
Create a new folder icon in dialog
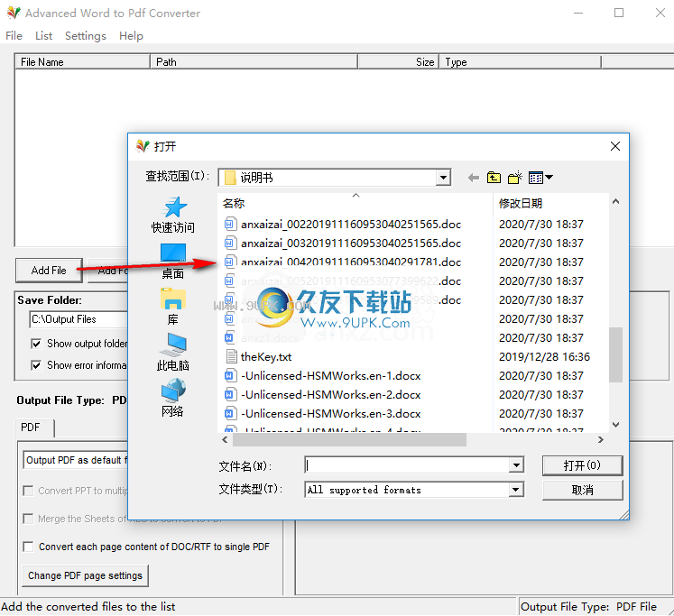pos(515,178)
